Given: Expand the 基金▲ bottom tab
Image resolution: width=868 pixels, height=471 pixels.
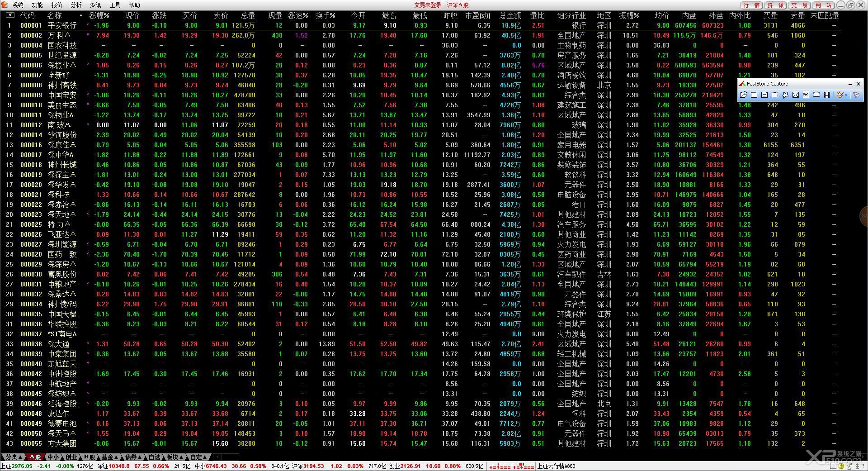Looking at the screenshot, I should pyautogui.click(x=109, y=457).
